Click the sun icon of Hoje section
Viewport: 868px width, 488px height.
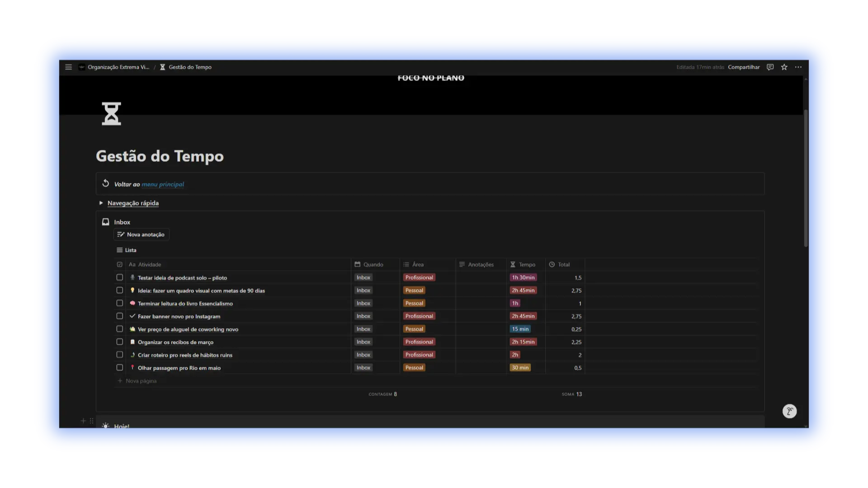(105, 426)
